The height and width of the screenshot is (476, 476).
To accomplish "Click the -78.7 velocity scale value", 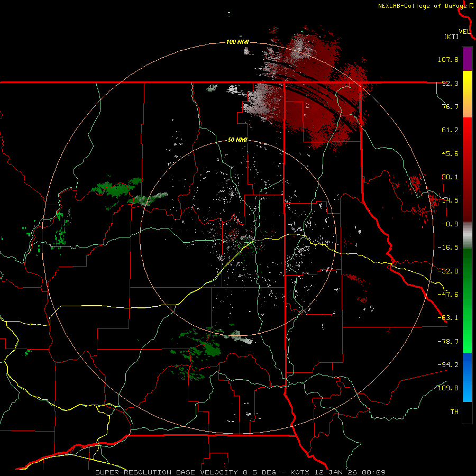I will (x=448, y=342).
